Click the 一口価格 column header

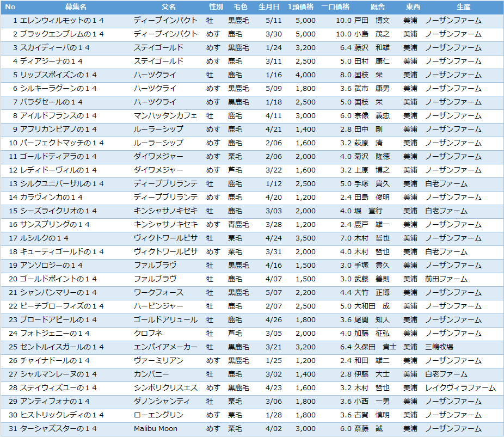(x=335, y=7)
